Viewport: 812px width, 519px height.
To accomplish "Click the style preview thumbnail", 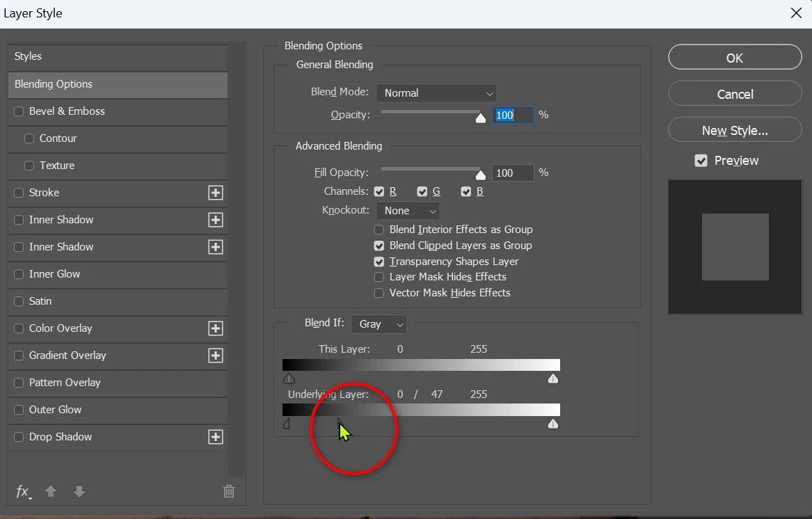I will [x=735, y=247].
